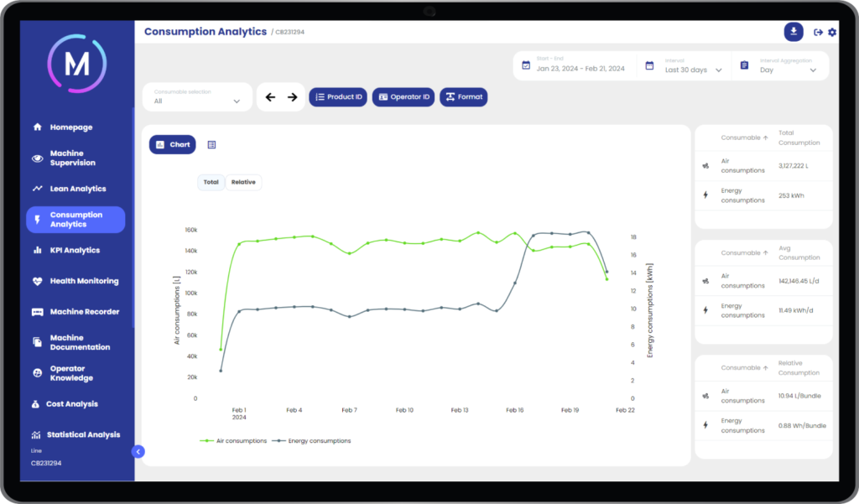Open Operator Knowledge
This screenshot has height=504, width=859.
71,373
